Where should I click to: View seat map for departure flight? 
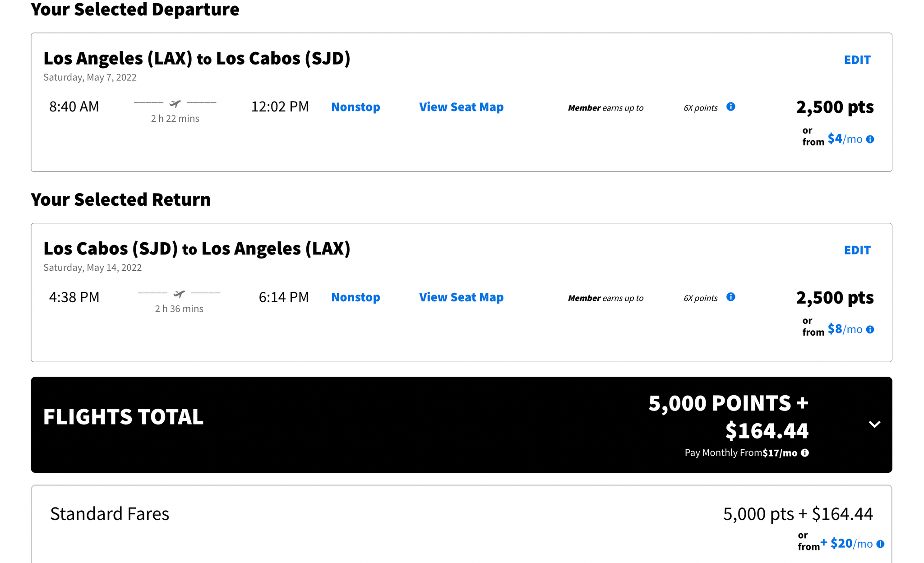tap(461, 107)
